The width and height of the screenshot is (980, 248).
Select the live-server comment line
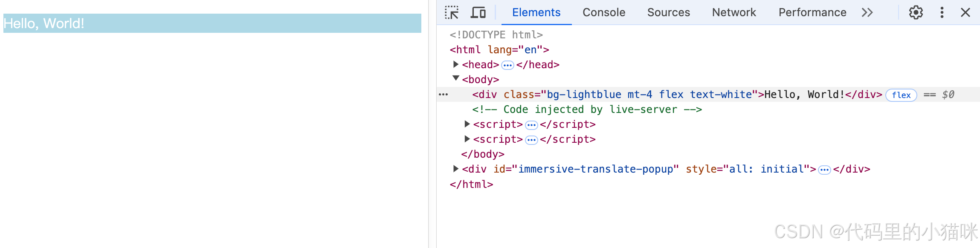[587, 109]
